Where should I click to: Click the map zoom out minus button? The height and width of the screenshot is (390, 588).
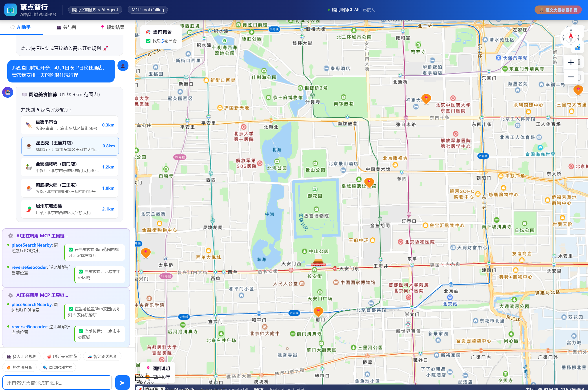571,77
